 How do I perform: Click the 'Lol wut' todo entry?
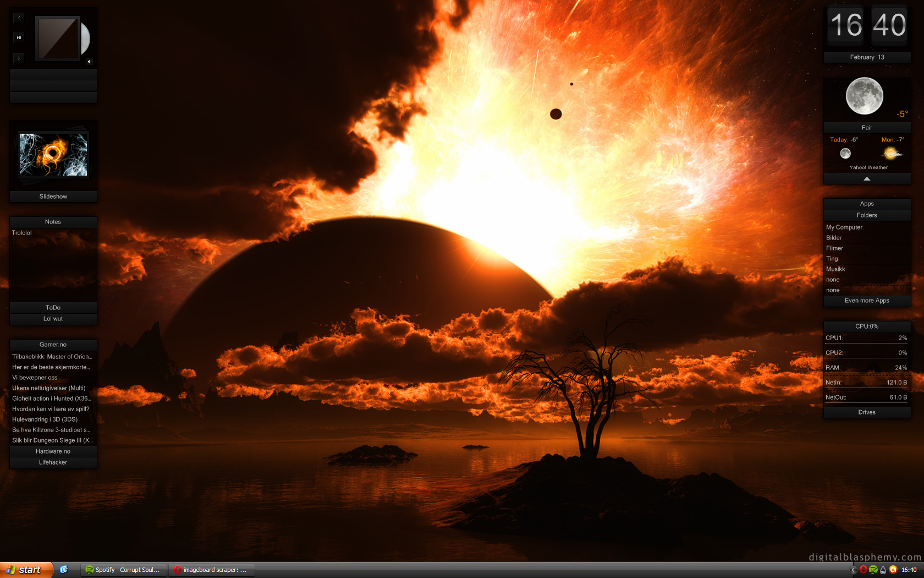pyautogui.click(x=53, y=319)
